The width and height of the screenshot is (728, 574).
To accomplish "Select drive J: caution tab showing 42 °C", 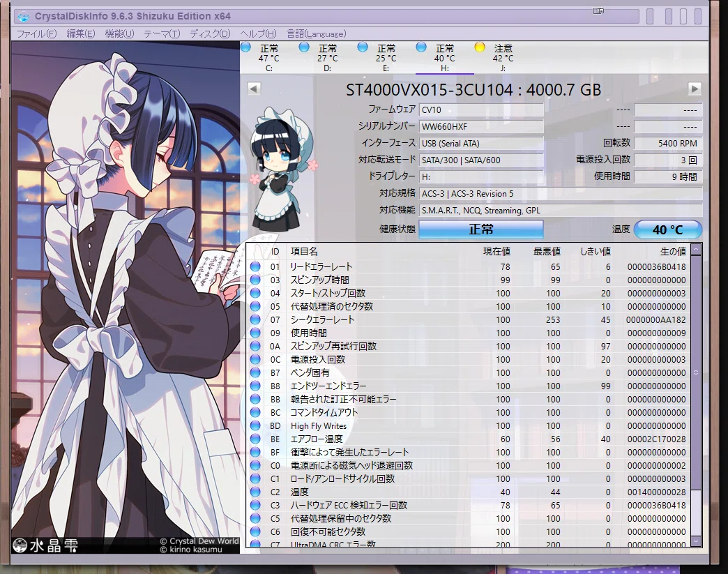I will (503, 58).
